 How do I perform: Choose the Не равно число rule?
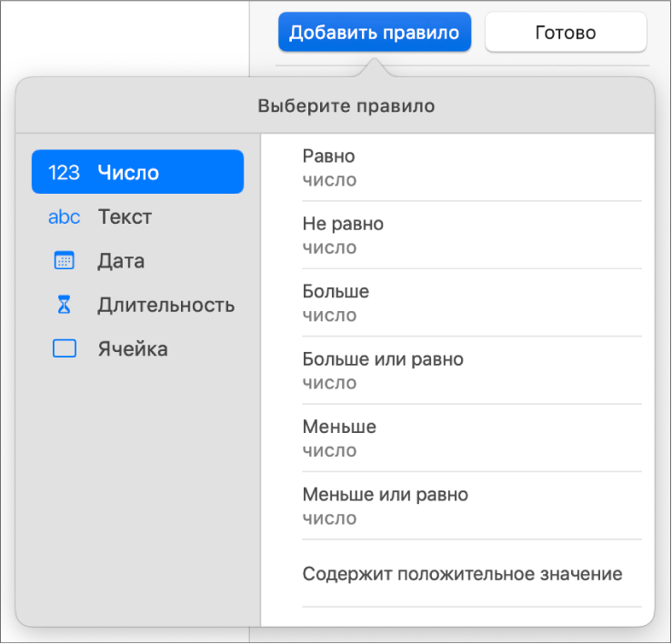(x=472, y=235)
